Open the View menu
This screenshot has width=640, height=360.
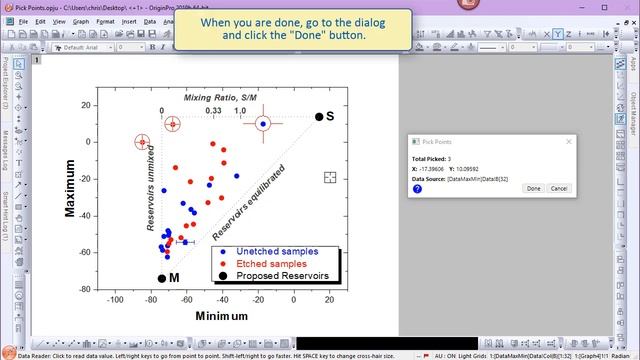point(59,22)
